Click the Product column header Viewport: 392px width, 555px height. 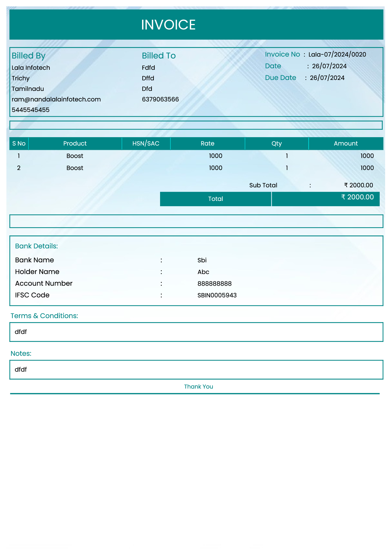[x=75, y=144]
